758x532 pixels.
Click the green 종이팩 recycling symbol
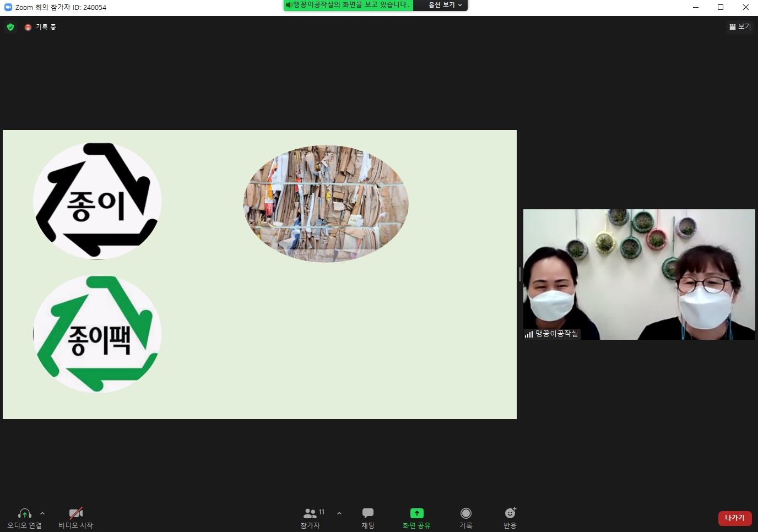(97, 334)
